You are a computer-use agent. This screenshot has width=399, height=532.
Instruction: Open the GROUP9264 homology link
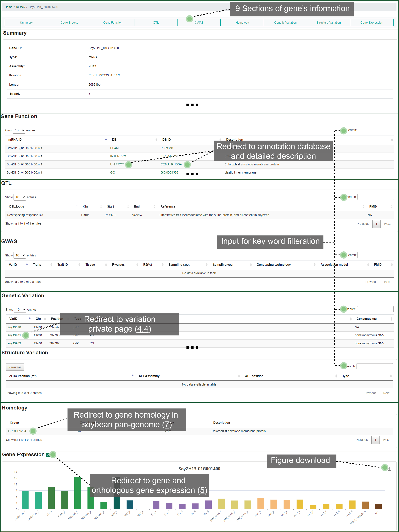pos(17,431)
